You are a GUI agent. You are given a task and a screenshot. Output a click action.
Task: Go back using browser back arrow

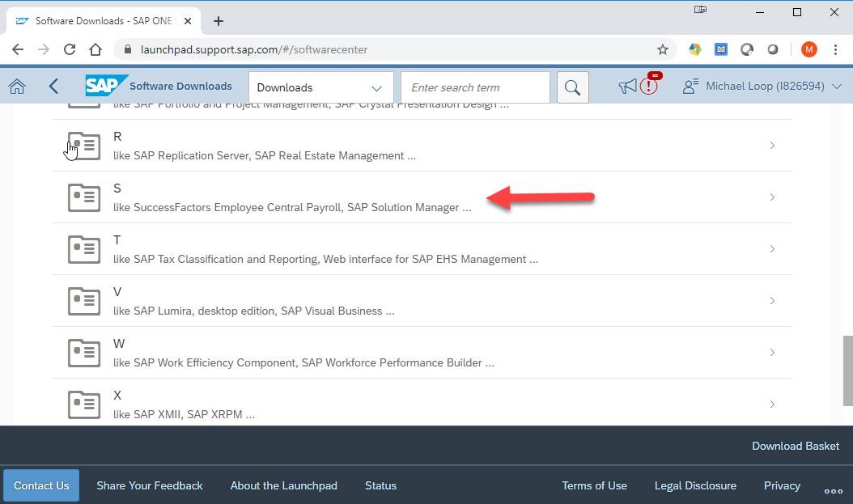pos(18,49)
